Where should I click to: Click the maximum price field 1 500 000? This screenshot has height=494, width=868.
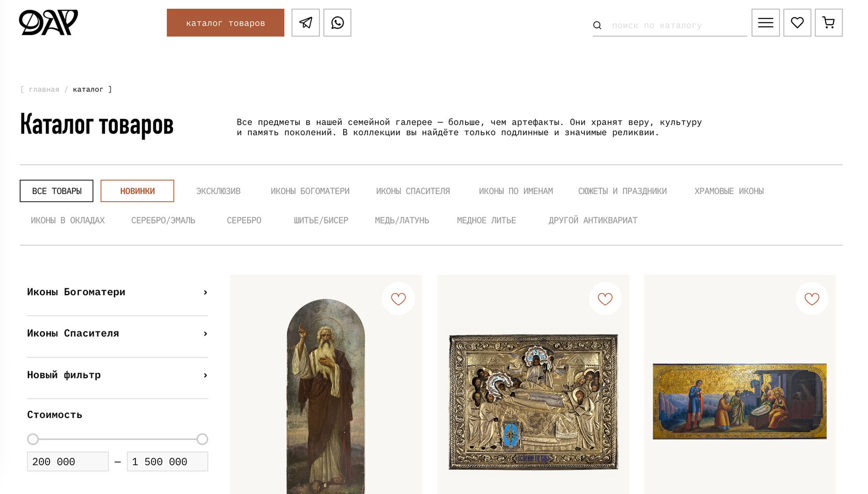click(167, 461)
